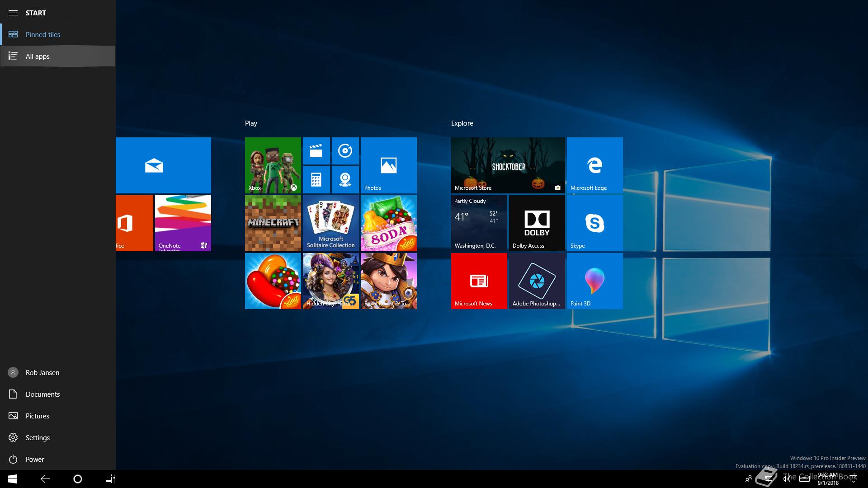868x488 pixels.
Task: Click the Power button
Action: point(34,459)
